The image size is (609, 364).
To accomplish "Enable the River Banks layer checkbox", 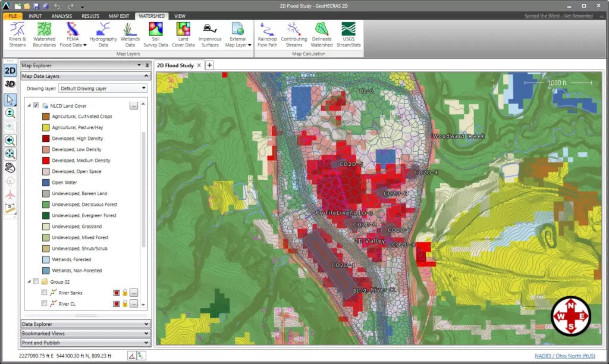I will 43,293.
